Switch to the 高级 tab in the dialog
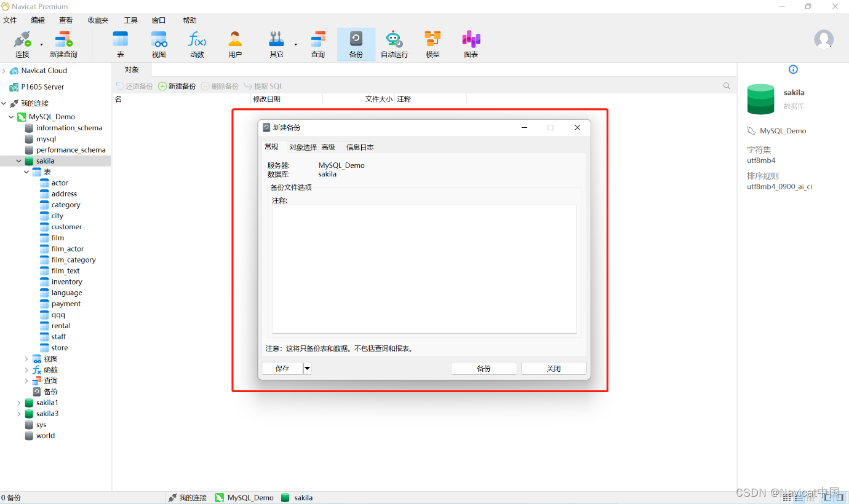849x504 pixels. [x=328, y=147]
